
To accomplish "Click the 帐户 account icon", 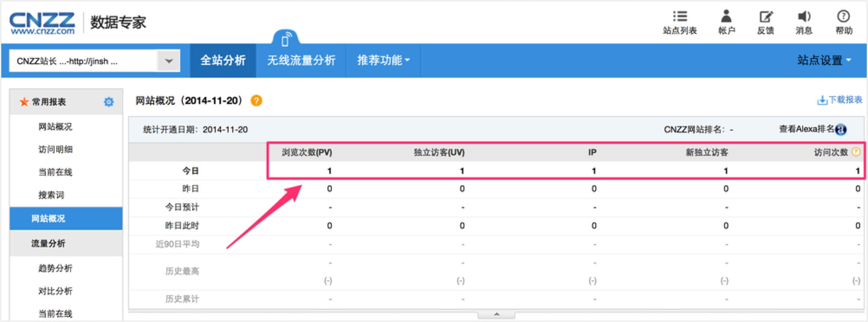I will click(726, 17).
